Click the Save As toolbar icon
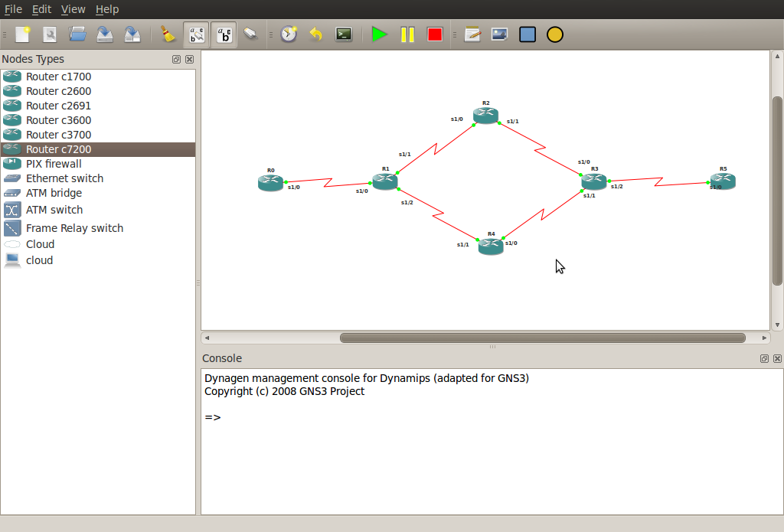The height and width of the screenshot is (532, 784). 132,34
